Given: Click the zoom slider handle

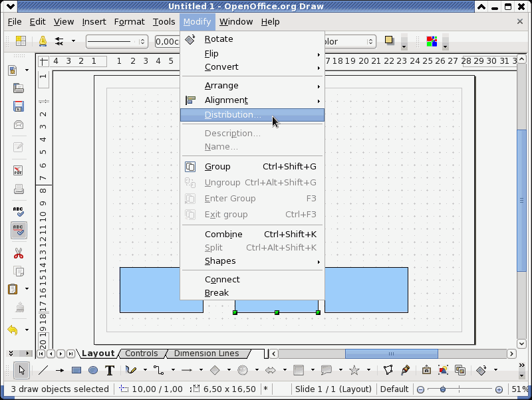Looking at the screenshot, I should (443, 389).
